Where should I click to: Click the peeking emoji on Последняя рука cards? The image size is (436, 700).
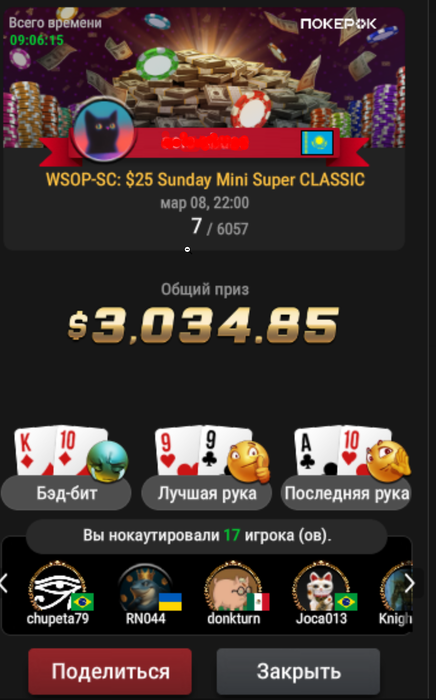(x=389, y=462)
